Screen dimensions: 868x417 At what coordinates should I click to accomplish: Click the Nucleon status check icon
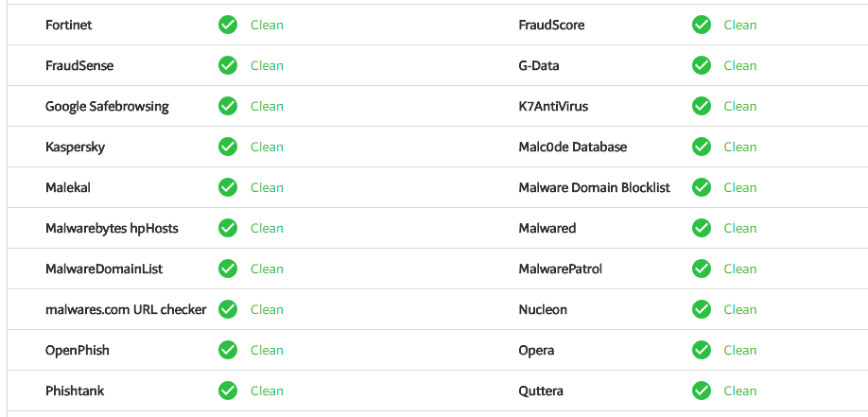[x=702, y=309]
